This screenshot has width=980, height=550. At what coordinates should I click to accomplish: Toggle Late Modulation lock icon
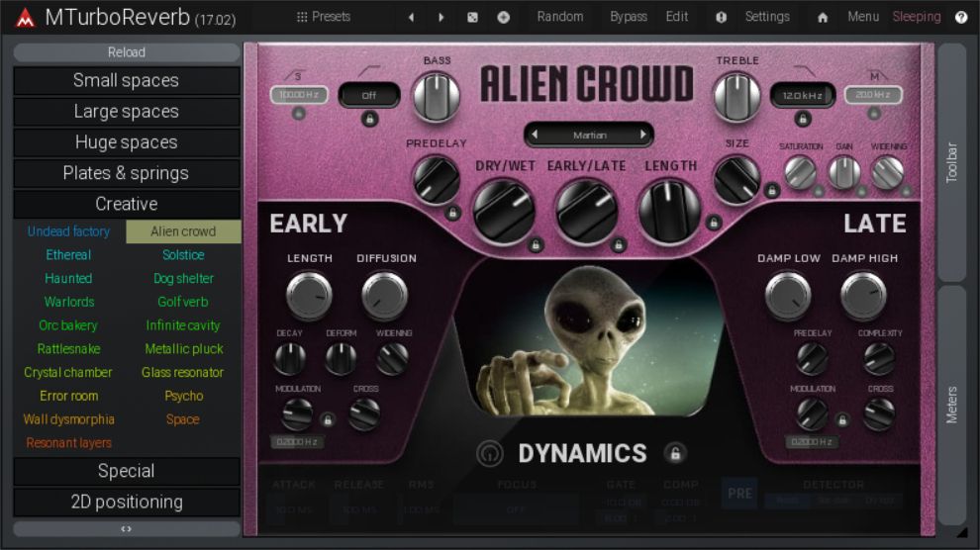[x=841, y=420]
